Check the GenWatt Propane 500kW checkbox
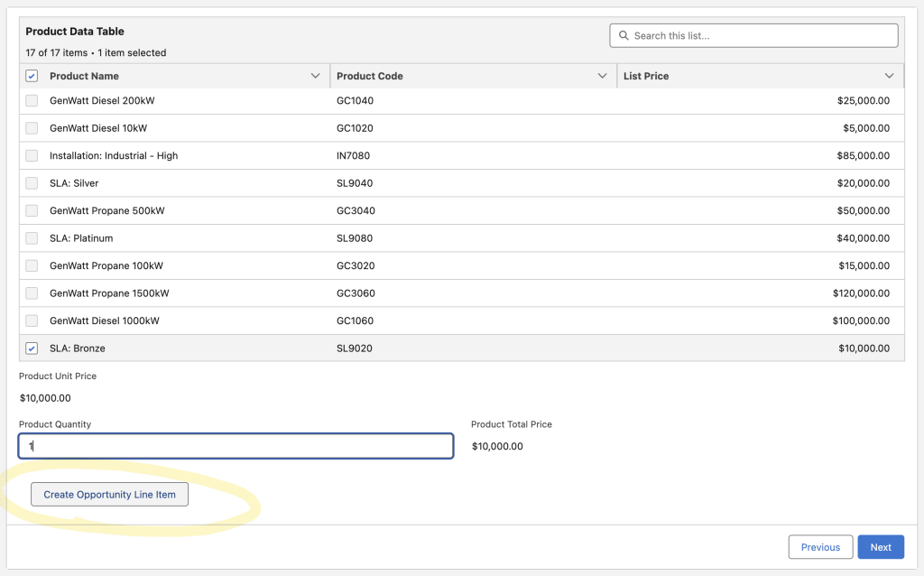The image size is (924, 576). point(32,211)
